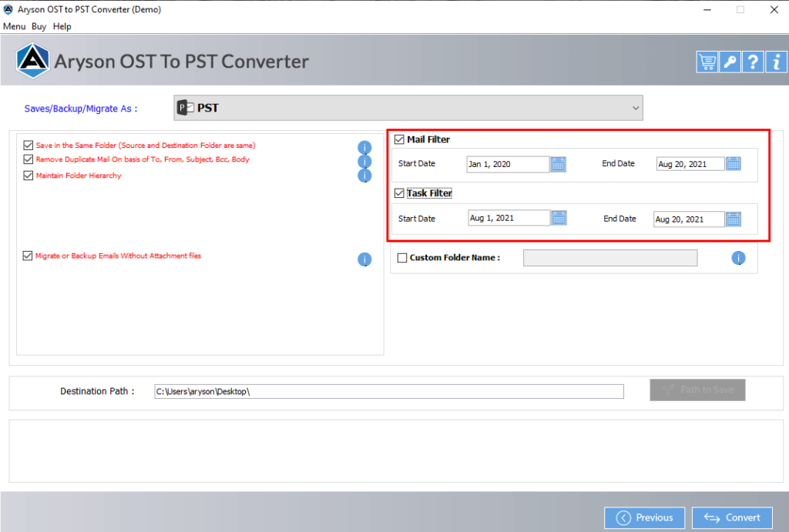Open the Buy menu

tap(39, 26)
